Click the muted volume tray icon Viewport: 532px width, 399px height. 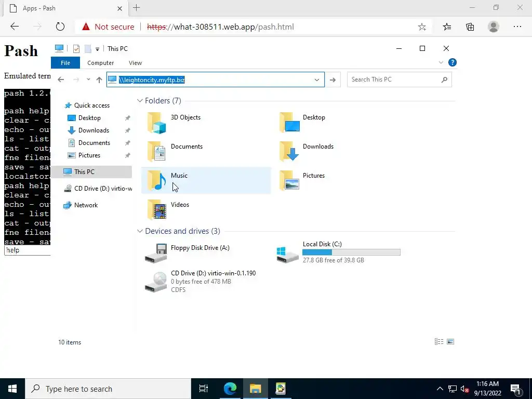click(x=465, y=389)
